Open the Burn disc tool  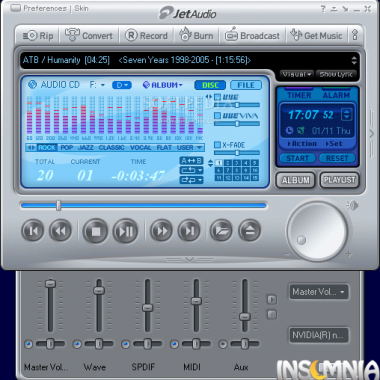point(196,35)
